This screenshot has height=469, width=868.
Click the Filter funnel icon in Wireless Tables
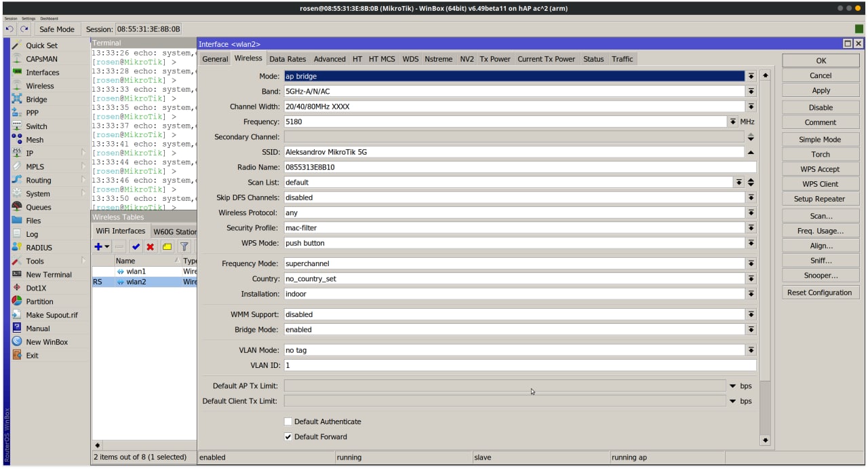click(x=184, y=246)
